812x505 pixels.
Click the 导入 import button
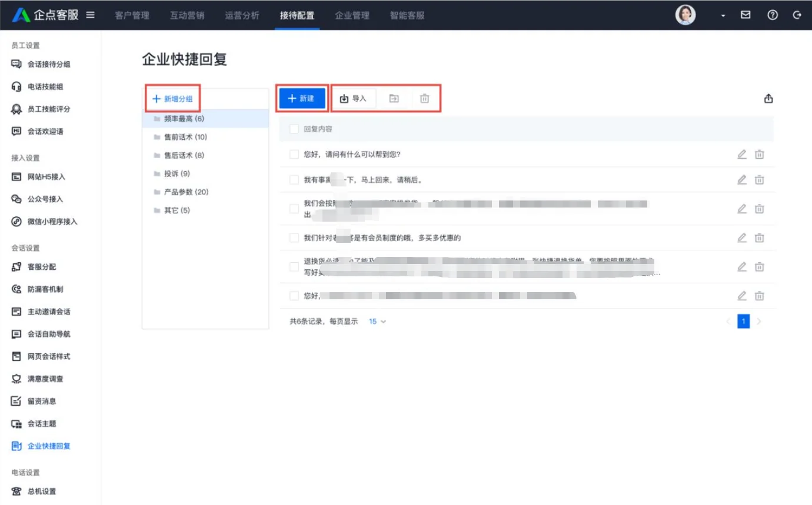coord(354,98)
